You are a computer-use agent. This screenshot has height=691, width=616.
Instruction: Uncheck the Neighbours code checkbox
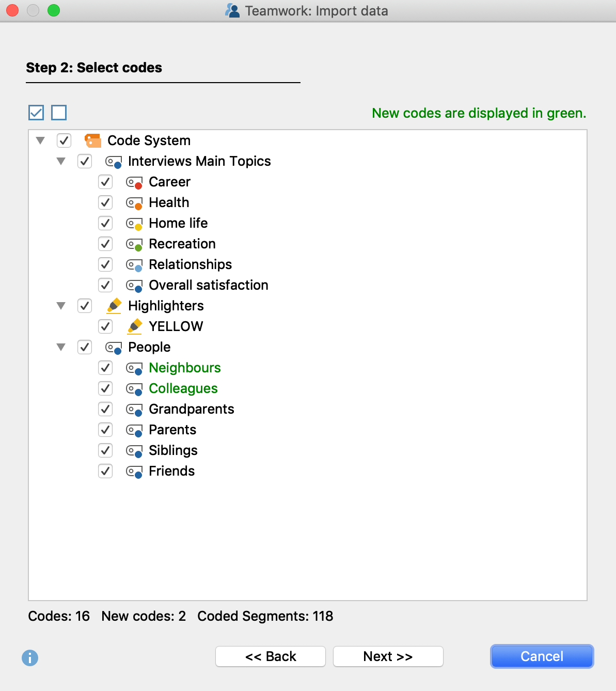105,368
